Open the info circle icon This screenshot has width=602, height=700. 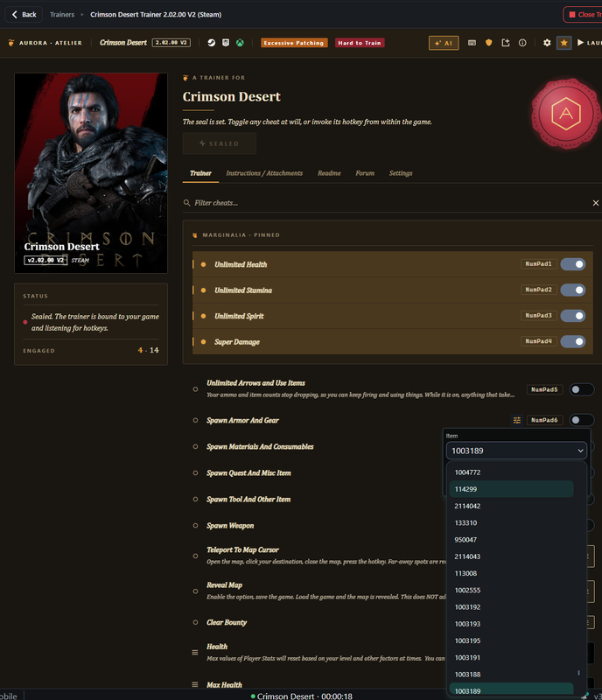point(522,43)
